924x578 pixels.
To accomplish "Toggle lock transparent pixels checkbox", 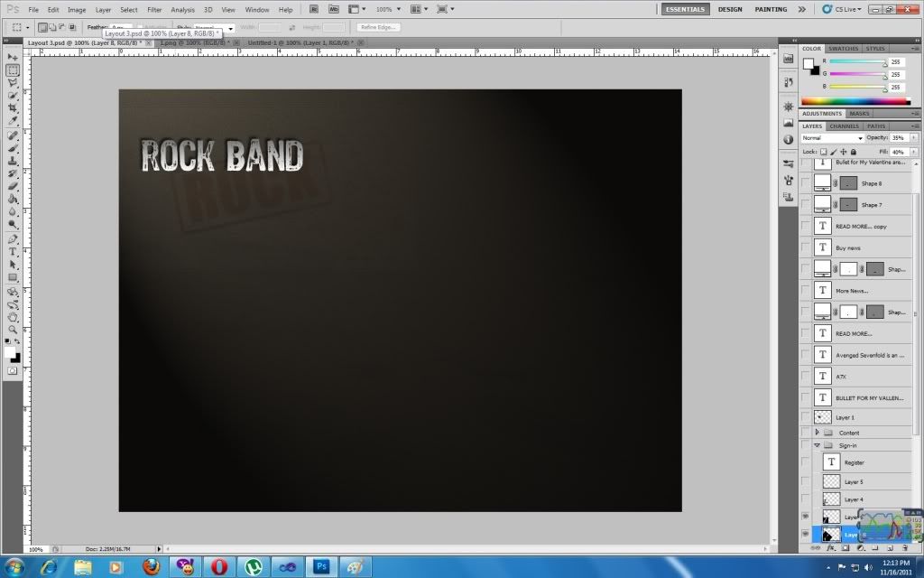I will (823, 152).
